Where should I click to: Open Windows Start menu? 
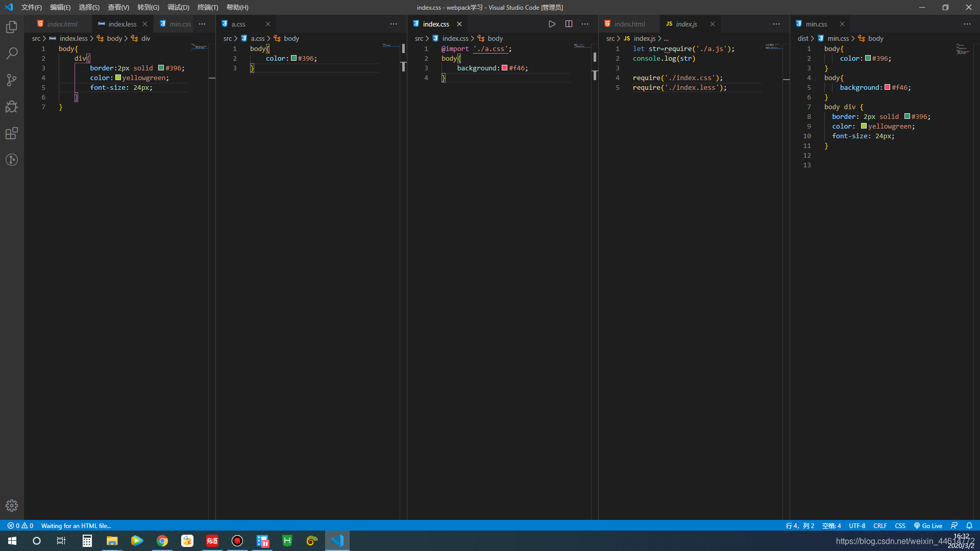[12, 541]
